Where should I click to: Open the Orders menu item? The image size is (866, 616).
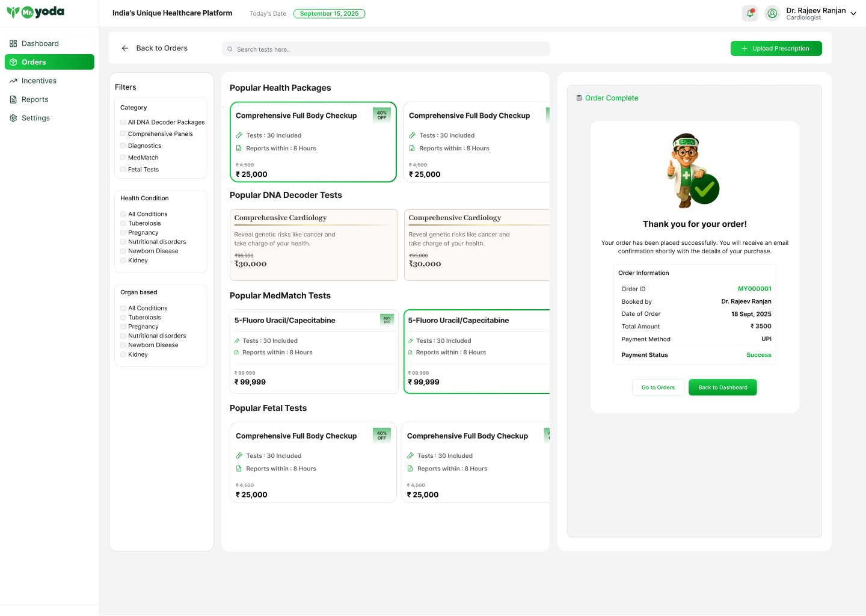coord(49,62)
